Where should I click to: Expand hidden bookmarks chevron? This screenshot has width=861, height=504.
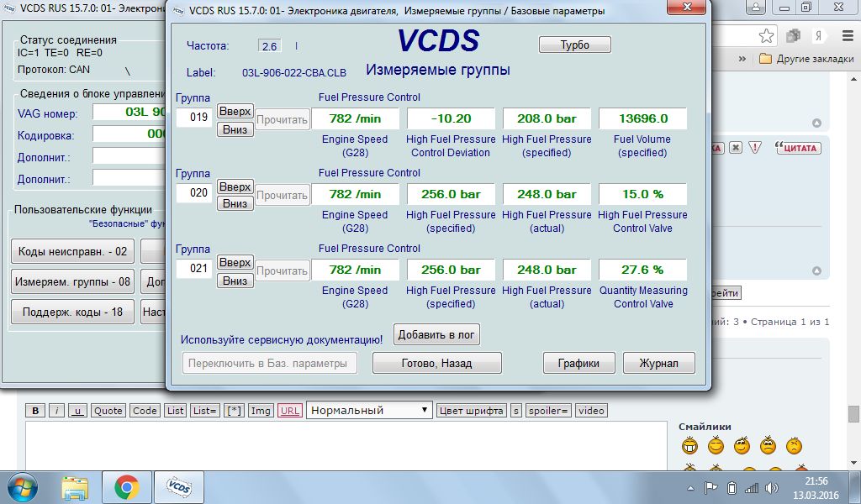[x=742, y=59]
